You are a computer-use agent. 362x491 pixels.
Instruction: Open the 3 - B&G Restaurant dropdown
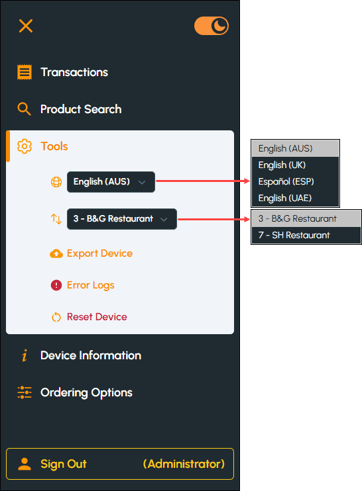(x=122, y=219)
